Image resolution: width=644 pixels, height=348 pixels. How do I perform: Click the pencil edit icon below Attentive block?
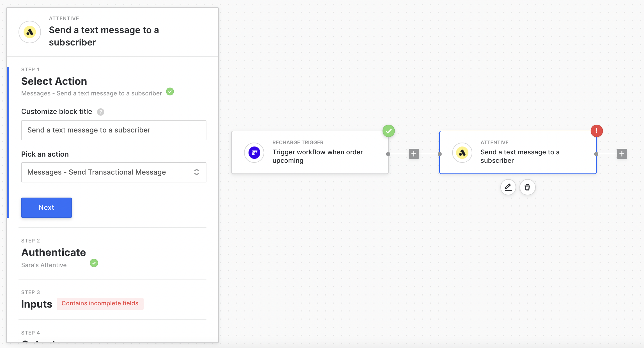(508, 187)
